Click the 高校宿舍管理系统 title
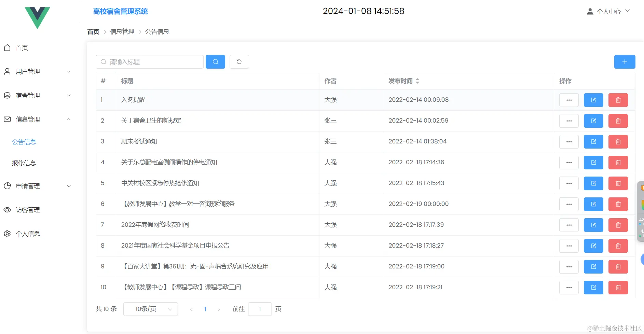644x334 pixels. tap(120, 11)
